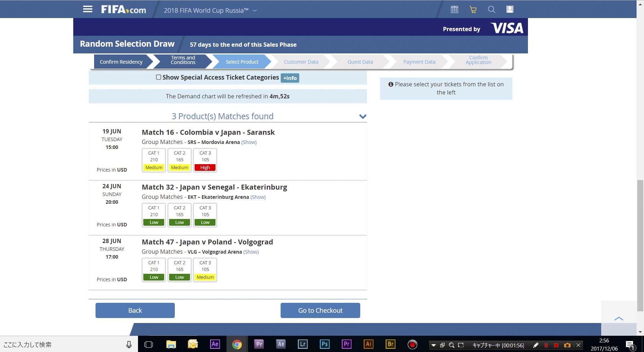Screen dimensions: 644x352
Task: Open the mail envelope app in taskbar
Action: [193, 344]
